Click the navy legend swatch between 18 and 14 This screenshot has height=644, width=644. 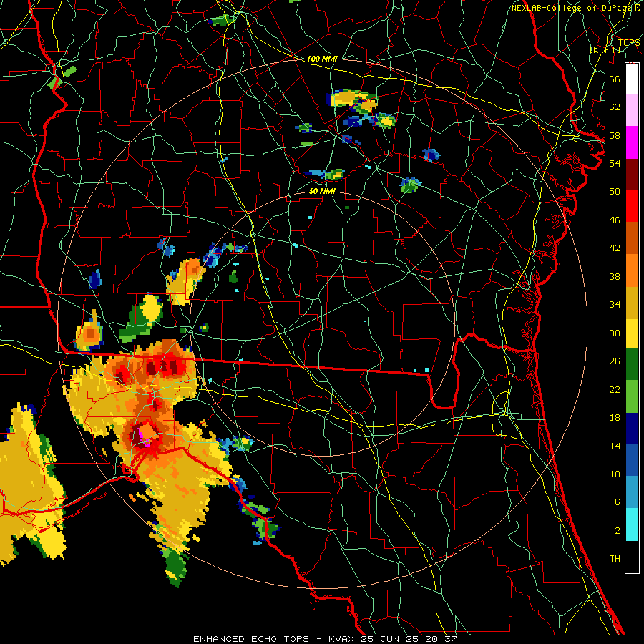[x=632, y=429]
